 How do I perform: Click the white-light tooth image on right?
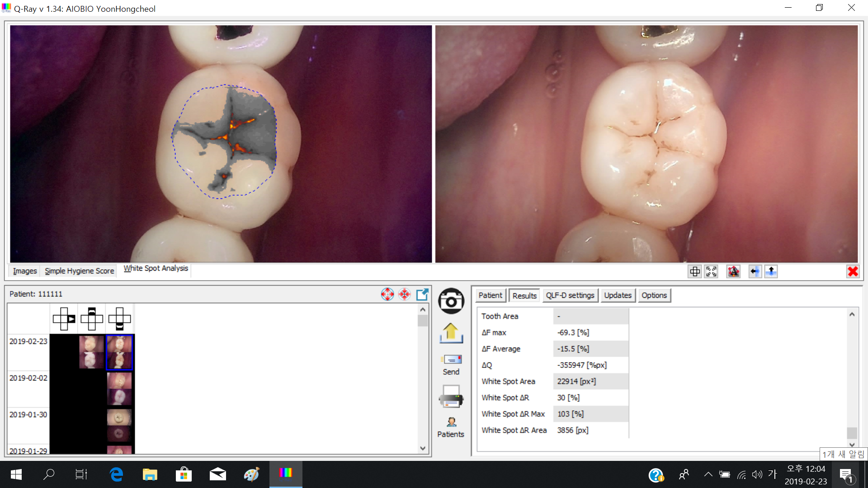[646, 144]
